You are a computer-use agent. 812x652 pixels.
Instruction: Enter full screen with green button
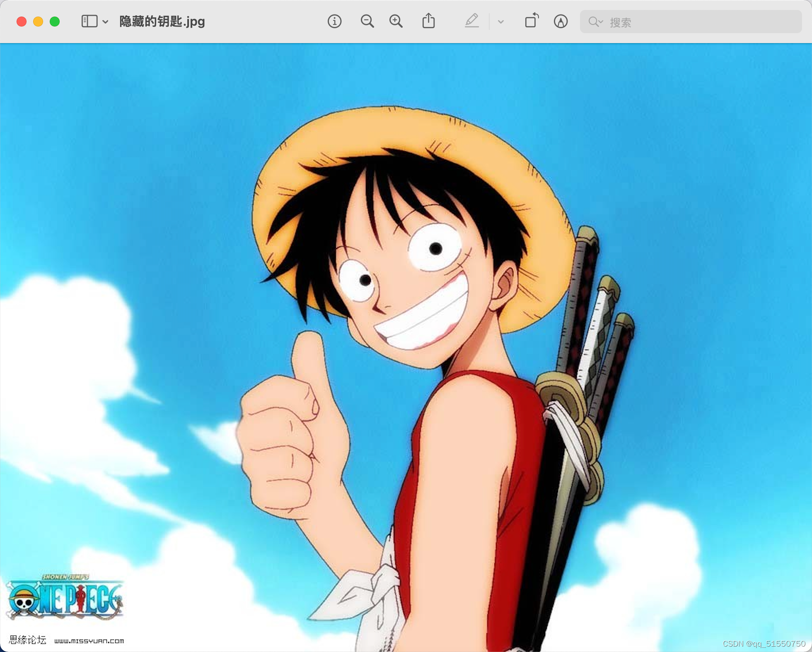[55, 22]
